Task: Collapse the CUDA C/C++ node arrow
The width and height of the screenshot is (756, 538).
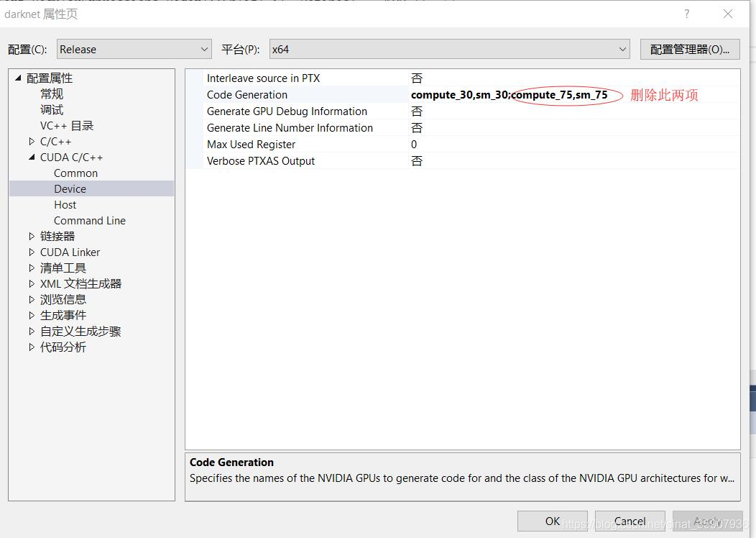Action: click(32, 157)
